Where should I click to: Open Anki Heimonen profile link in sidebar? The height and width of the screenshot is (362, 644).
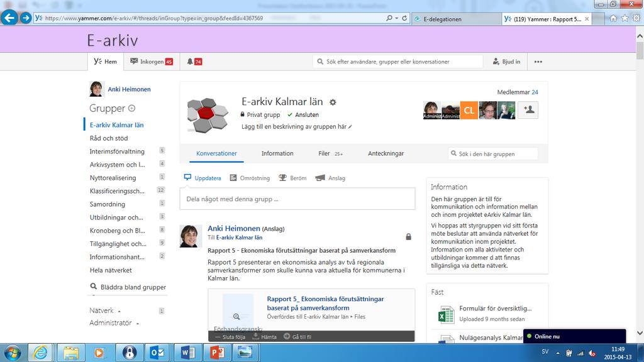(129, 89)
